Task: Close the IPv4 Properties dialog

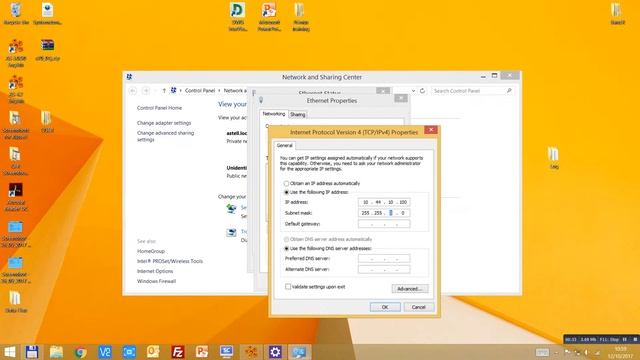Action: tap(431, 130)
